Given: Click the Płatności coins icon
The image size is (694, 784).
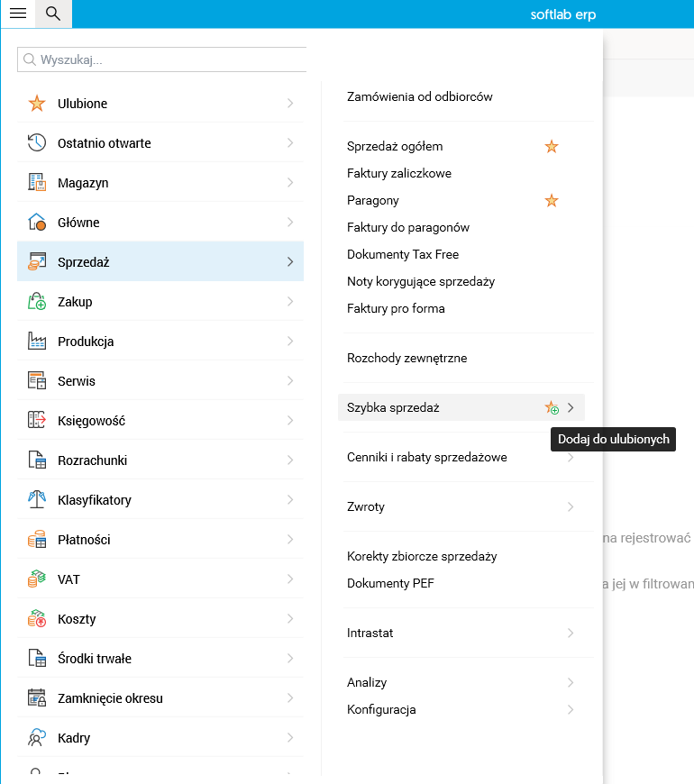Looking at the screenshot, I should click(37, 540).
